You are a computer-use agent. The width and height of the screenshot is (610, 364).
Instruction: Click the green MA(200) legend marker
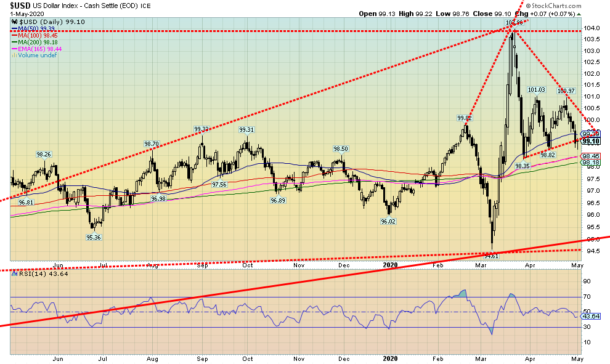coord(15,42)
